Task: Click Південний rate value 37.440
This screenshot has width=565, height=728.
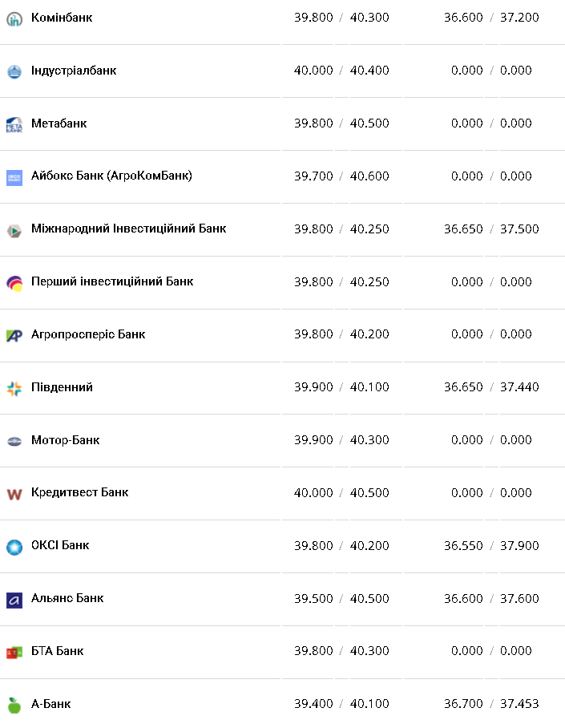Action: click(519, 387)
